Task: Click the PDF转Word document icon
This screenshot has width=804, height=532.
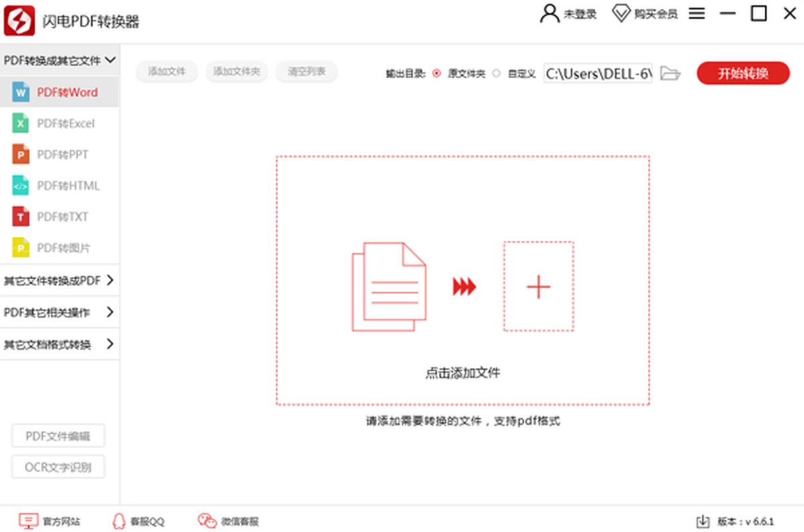Action: 21,92
